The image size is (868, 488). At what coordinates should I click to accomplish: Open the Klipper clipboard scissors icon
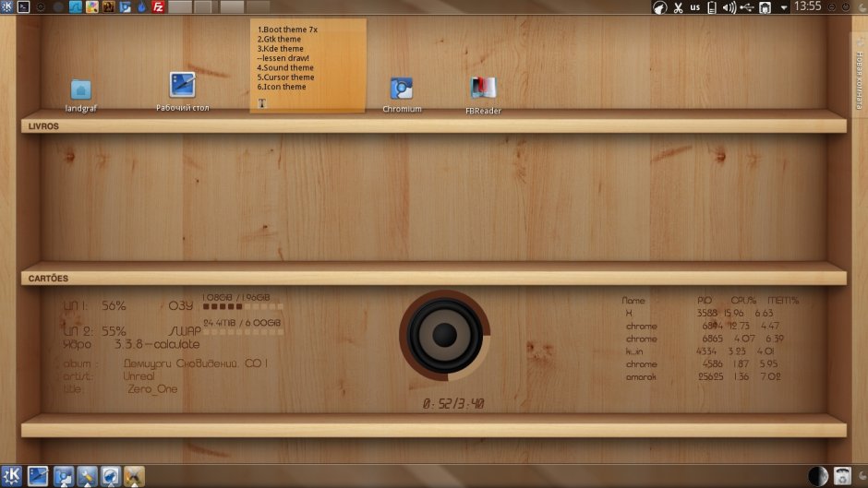click(677, 7)
